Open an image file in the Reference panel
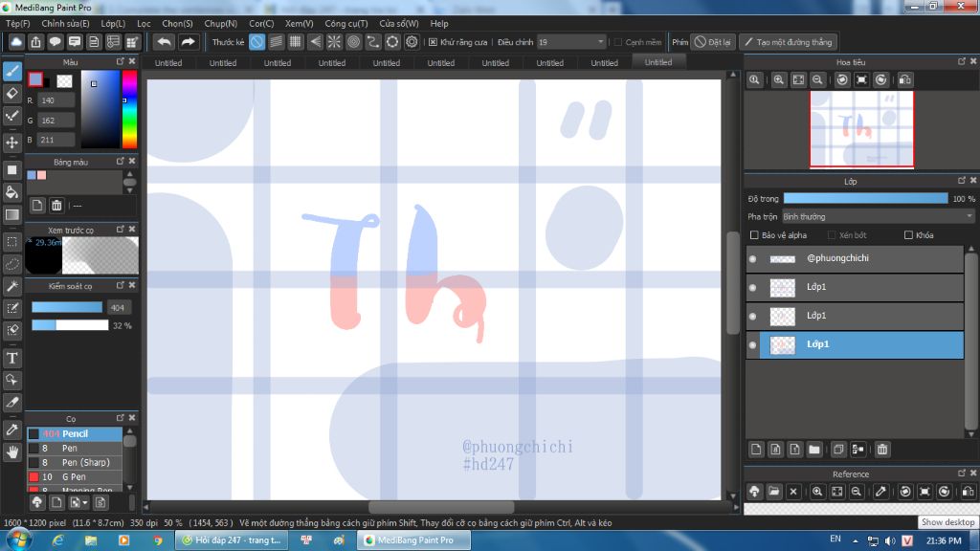This screenshot has width=980, height=551. click(773, 492)
